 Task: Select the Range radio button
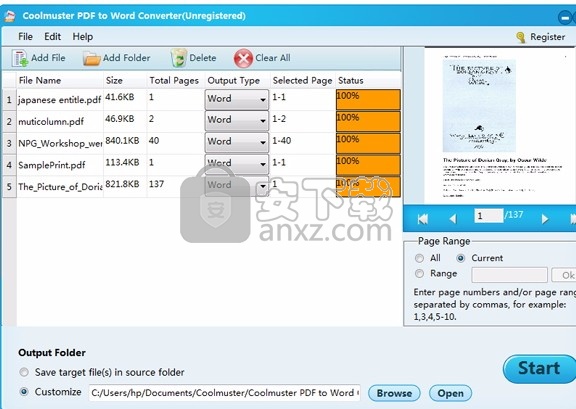(x=419, y=273)
